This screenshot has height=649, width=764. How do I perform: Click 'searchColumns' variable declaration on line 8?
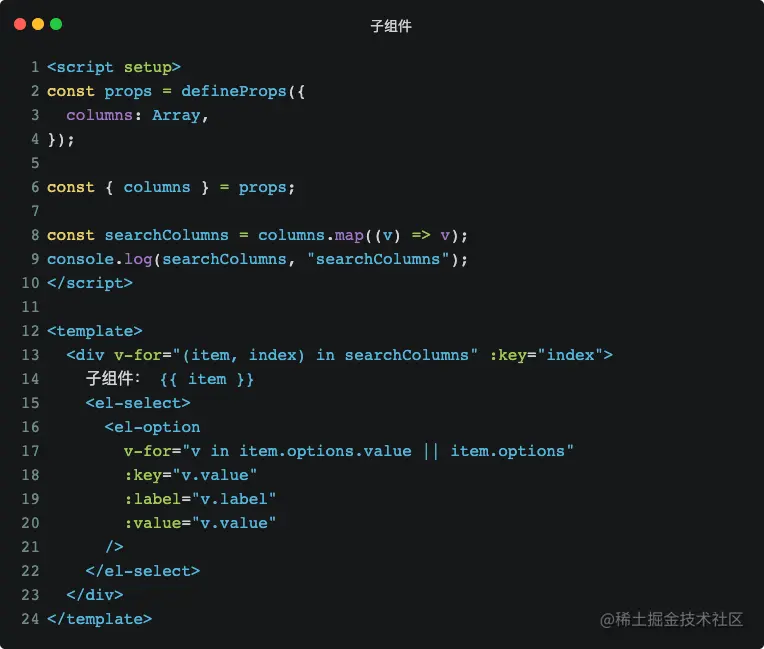click(x=167, y=235)
